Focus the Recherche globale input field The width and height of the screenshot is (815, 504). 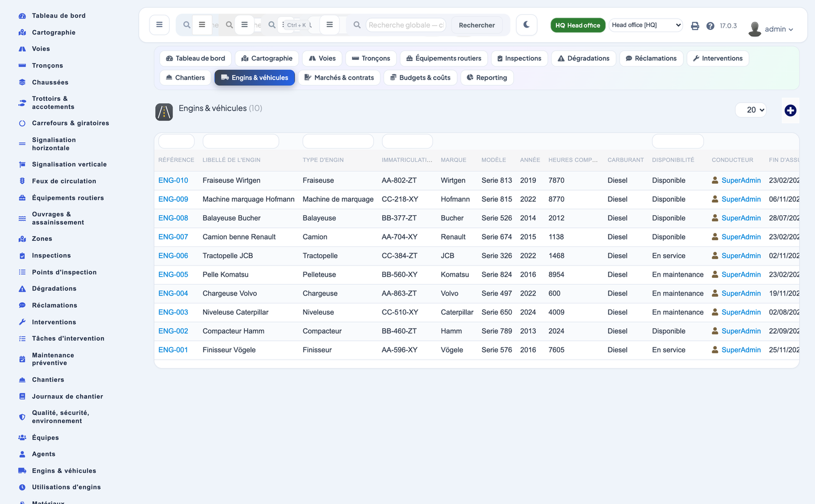pyautogui.click(x=406, y=25)
